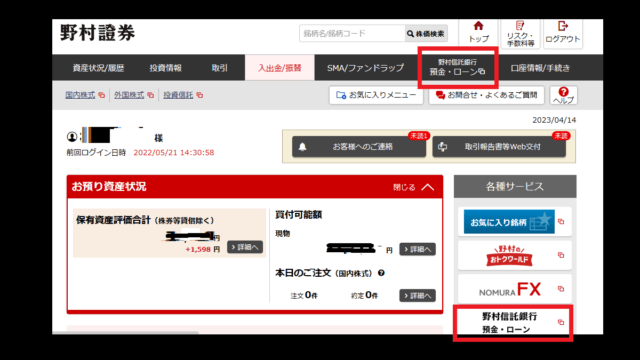Follow the 外国株式 link

129,95
